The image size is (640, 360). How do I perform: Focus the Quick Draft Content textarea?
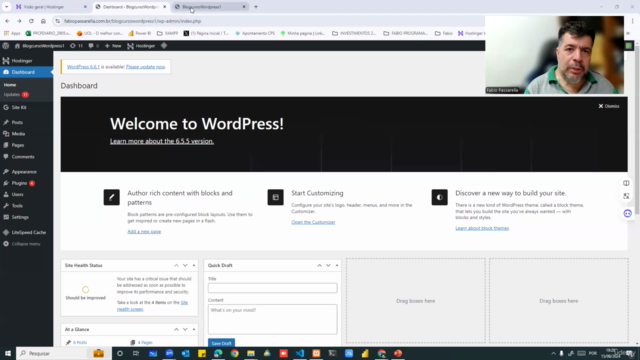(272, 319)
